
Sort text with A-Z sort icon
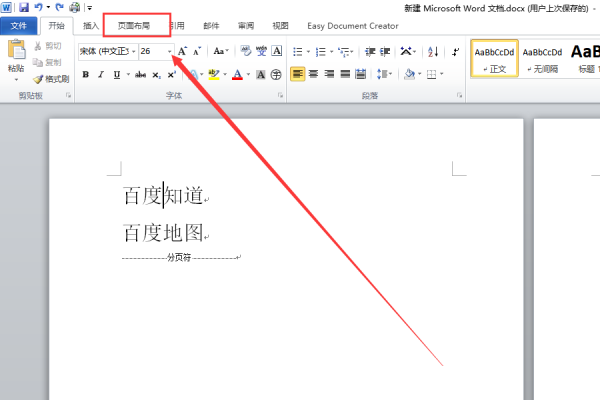click(x=433, y=51)
